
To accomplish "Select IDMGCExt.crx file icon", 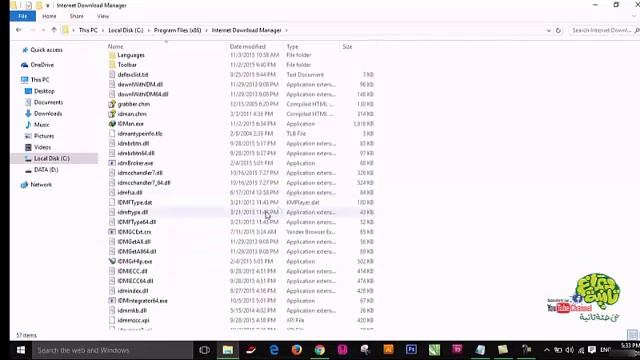I will coord(112,232).
